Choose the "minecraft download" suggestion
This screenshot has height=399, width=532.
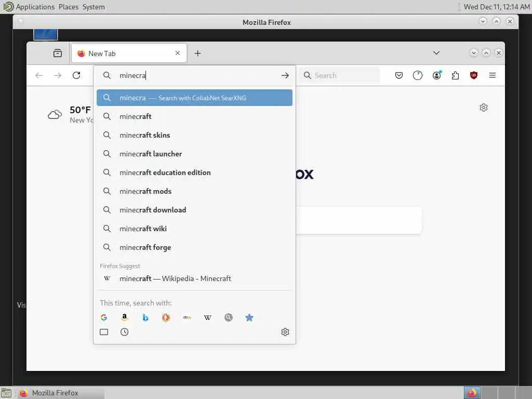click(x=194, y=210)
